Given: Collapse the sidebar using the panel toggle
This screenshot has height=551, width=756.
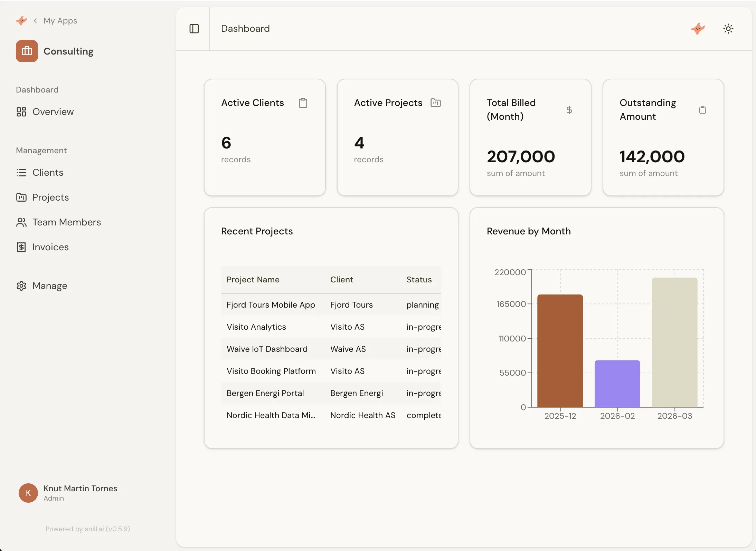Looking at the screenshot, I should pyautogui.click(x=194, y=29).
